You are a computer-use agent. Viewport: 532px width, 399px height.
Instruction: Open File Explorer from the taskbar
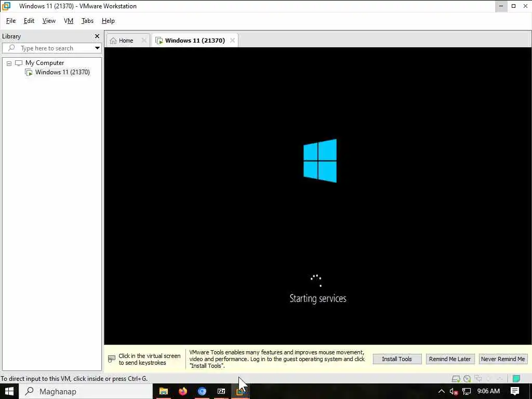coord(164,391)
